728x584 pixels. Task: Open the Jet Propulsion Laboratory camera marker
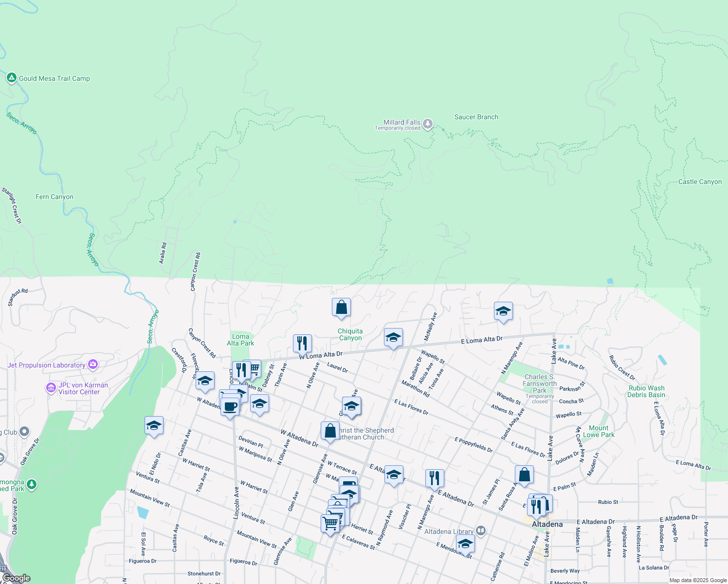pyautogui.click(x=92, y=364)
